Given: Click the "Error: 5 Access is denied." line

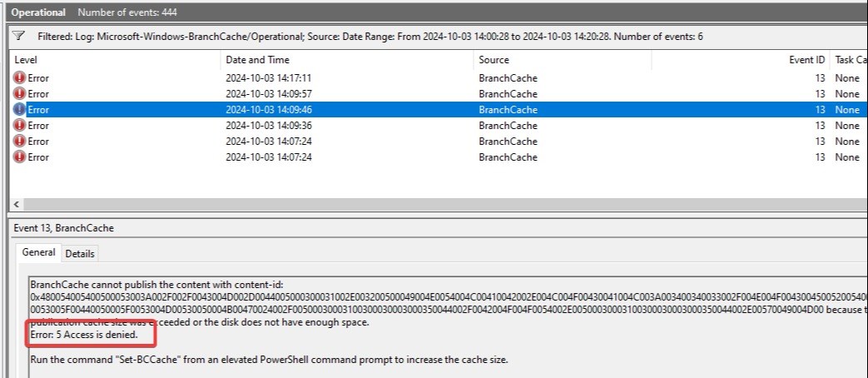Looking at the screenshot, I should [84, 335].
